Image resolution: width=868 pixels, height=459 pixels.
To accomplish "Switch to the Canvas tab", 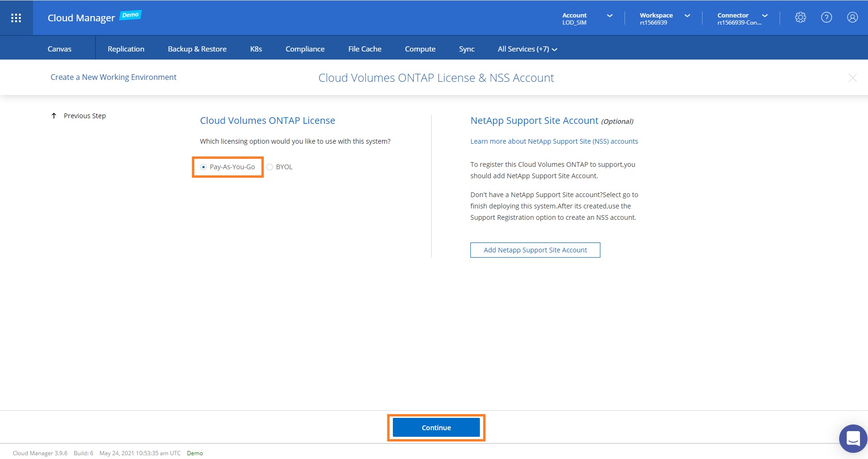I will 60,49.
